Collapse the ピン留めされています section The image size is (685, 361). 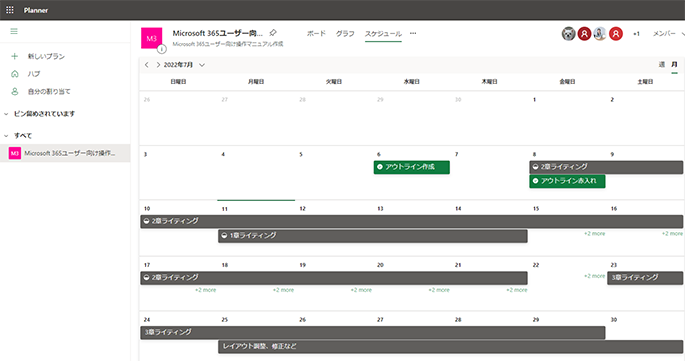pyautogui.click(x=6, y=114)
